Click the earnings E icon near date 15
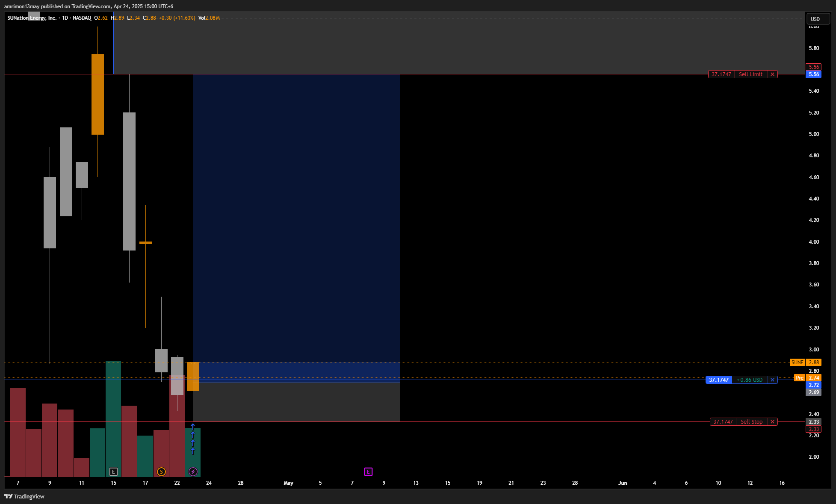 (x=113, y=472)
